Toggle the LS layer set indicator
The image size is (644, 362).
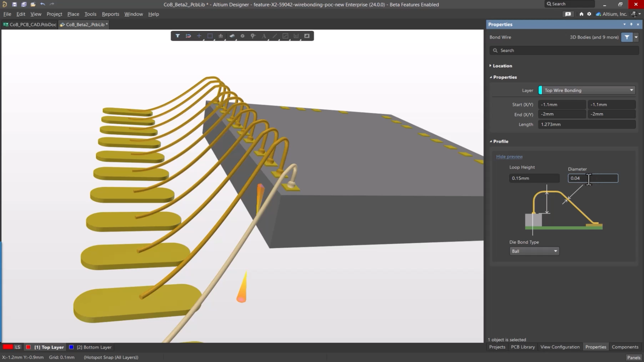(x=17, y=347)
